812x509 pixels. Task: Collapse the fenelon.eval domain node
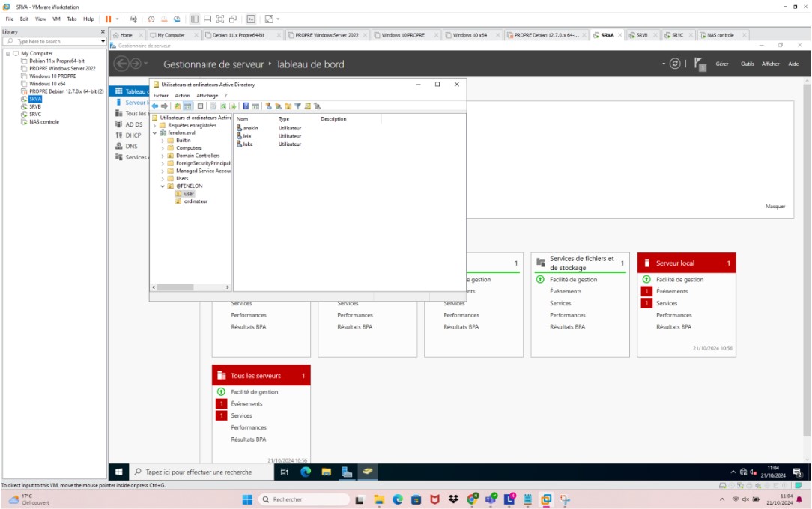[155, 133]
